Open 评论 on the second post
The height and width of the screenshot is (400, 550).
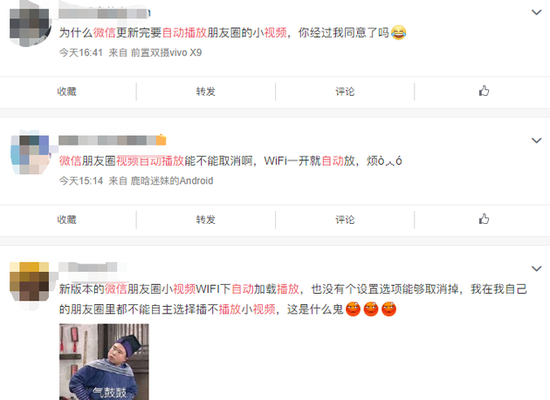pos(345,220)
